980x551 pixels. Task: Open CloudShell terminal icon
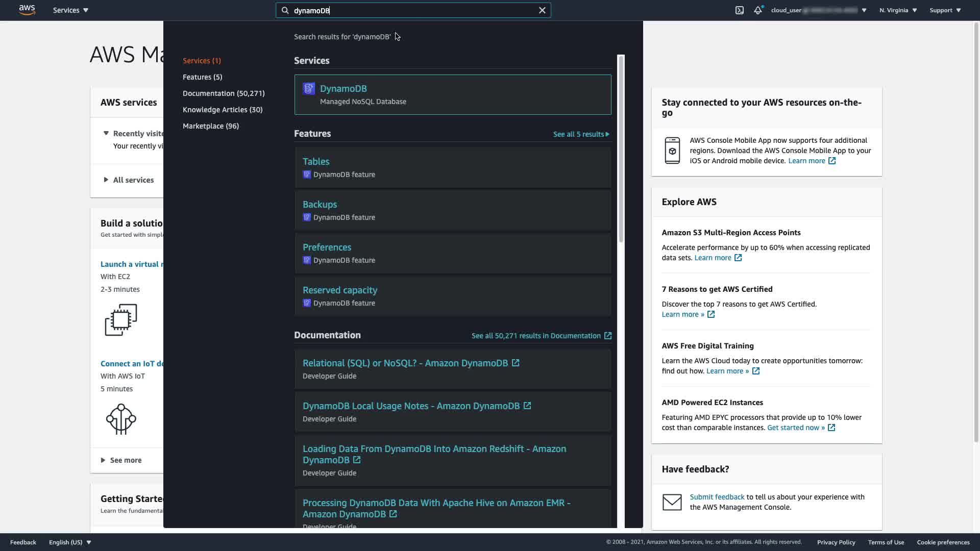[739, 10]
